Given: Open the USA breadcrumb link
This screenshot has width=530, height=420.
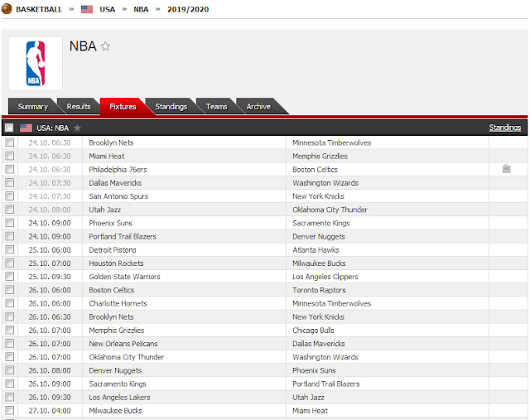Looking at the screenshot, I should click(107, 9).
